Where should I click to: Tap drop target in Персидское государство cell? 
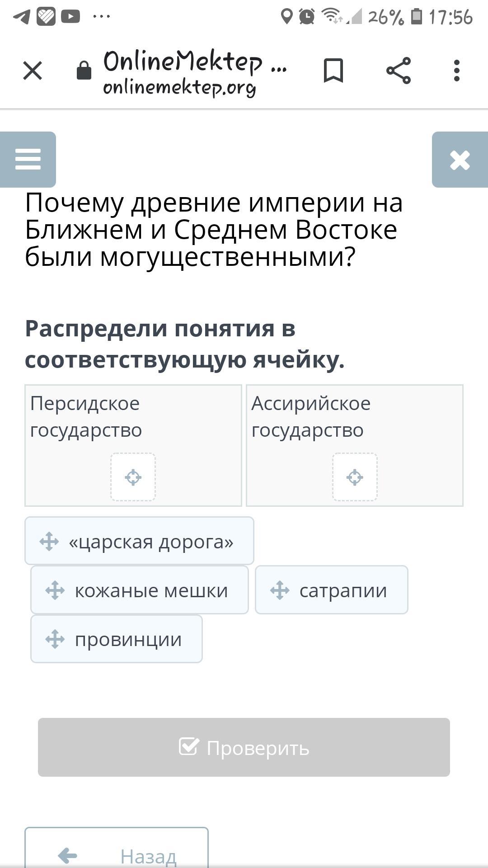point(133,477)
